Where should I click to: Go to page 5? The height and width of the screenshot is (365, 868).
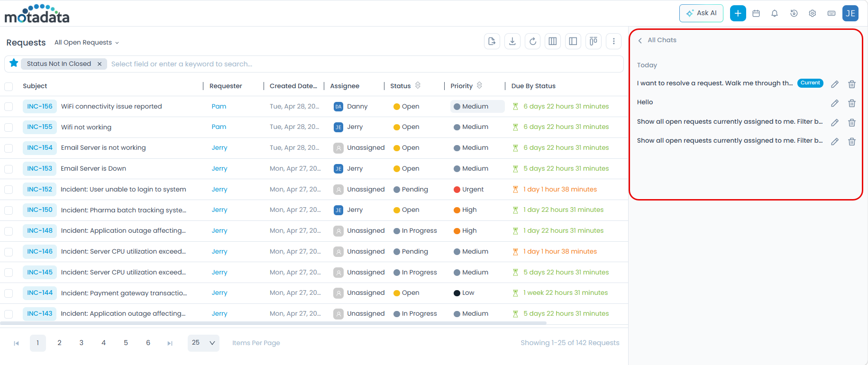click(126, 343)
